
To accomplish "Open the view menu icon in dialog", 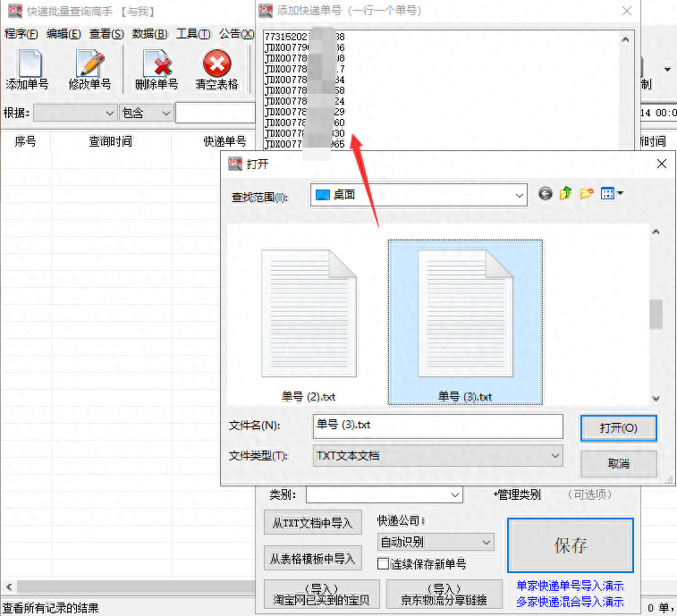I will pyautogui.click(x=612, y=194).
